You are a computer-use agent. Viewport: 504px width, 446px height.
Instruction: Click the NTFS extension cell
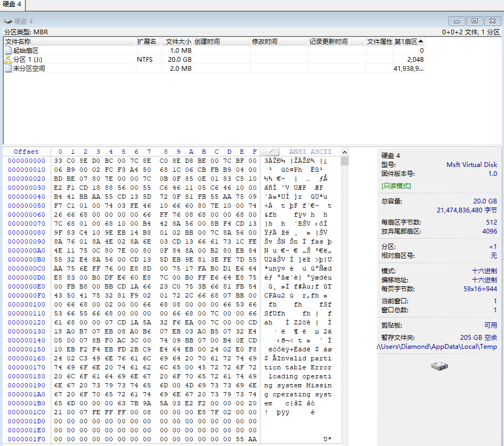pyautogui.click(x=145, y=60)
